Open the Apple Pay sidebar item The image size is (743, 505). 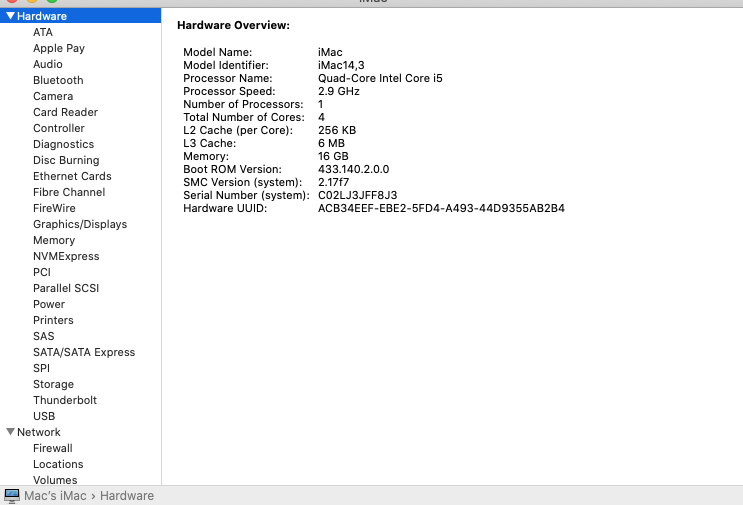coord(59,48)
